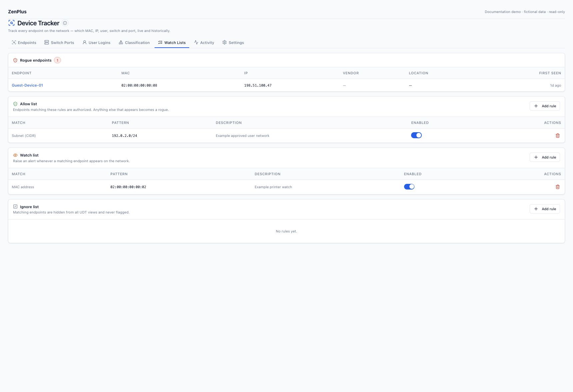The image size is (573, 392).
Task: Click the 'No rules yet.' message
Action: [x=286, y=231]
